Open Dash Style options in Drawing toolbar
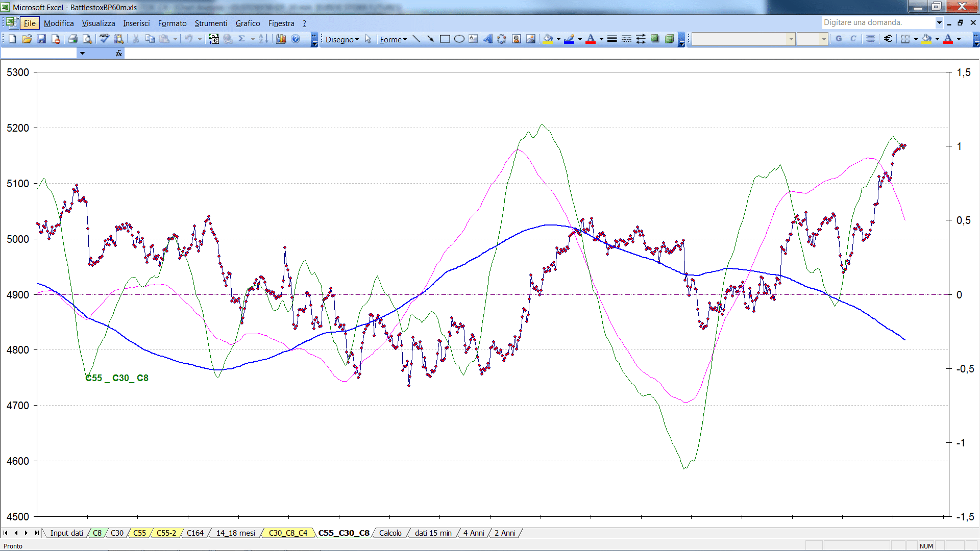The image size is (980, 551). click(x=626, y=39)
